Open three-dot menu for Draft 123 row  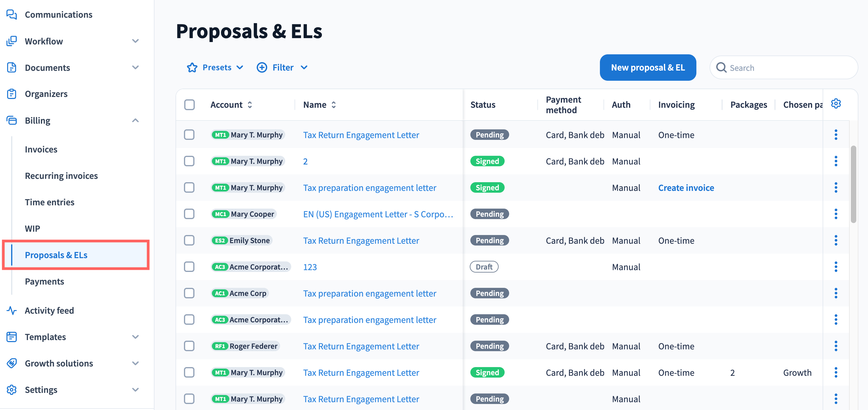click(836, 267)
